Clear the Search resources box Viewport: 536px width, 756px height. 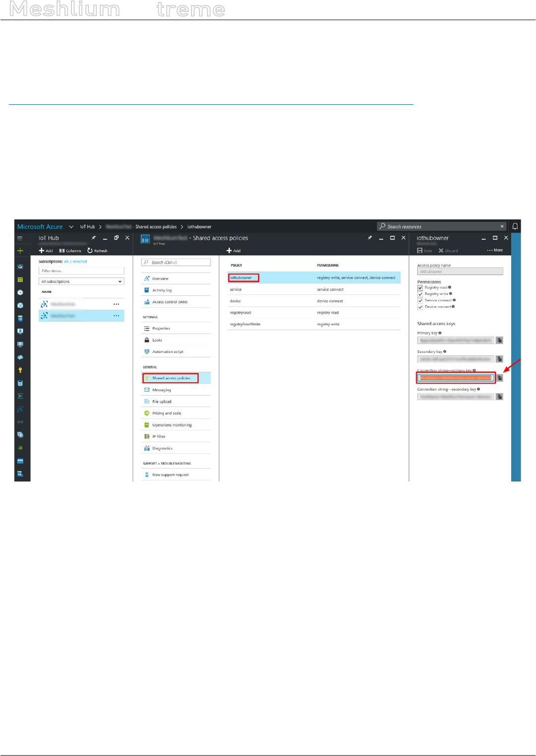502,226
